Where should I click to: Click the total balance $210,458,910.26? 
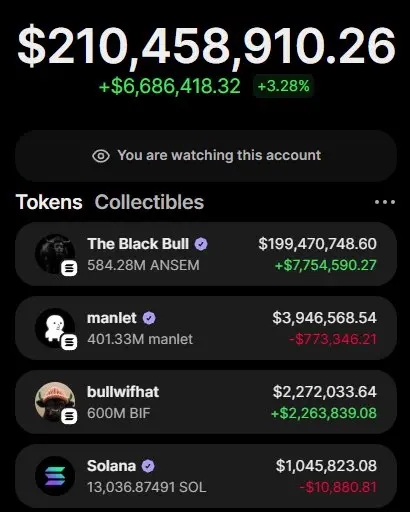[207, 46]
